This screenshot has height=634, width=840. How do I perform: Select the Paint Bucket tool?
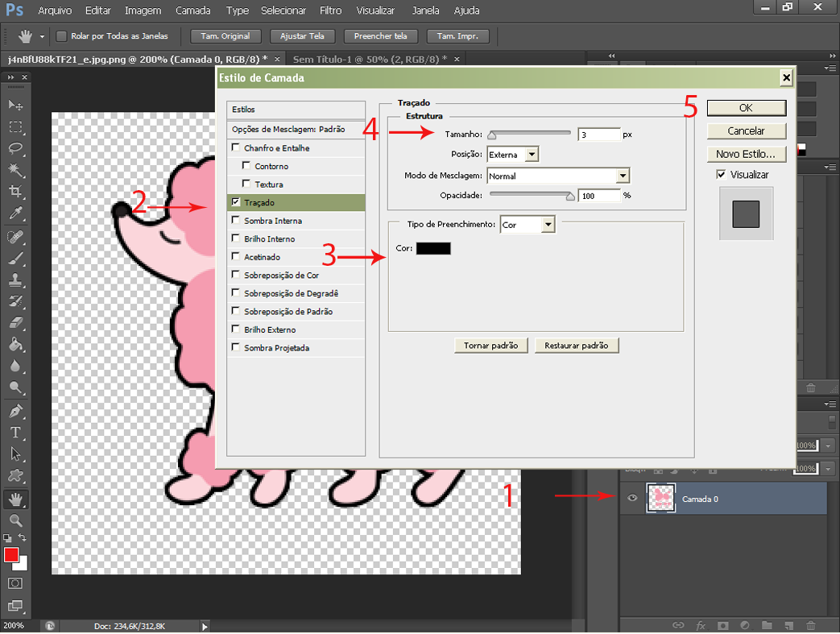pos(15,344)
